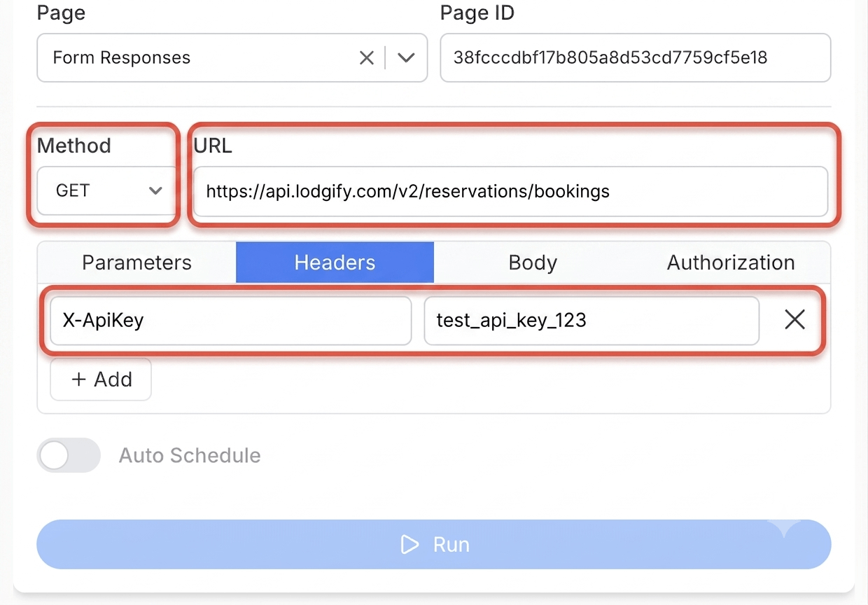Click the URL input field
Viewport: 868px width, 605px height.
pos(511,191)
